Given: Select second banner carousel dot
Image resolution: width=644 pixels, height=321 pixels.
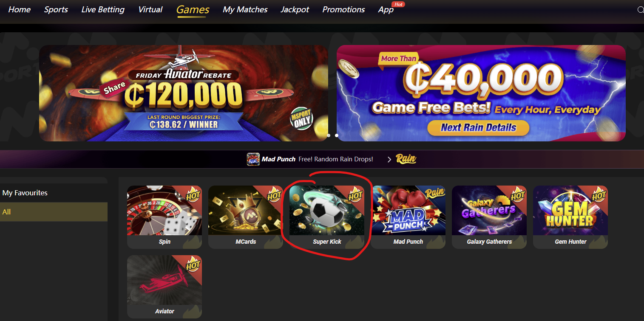Looking at the screenshot, I should click(337, 135).
